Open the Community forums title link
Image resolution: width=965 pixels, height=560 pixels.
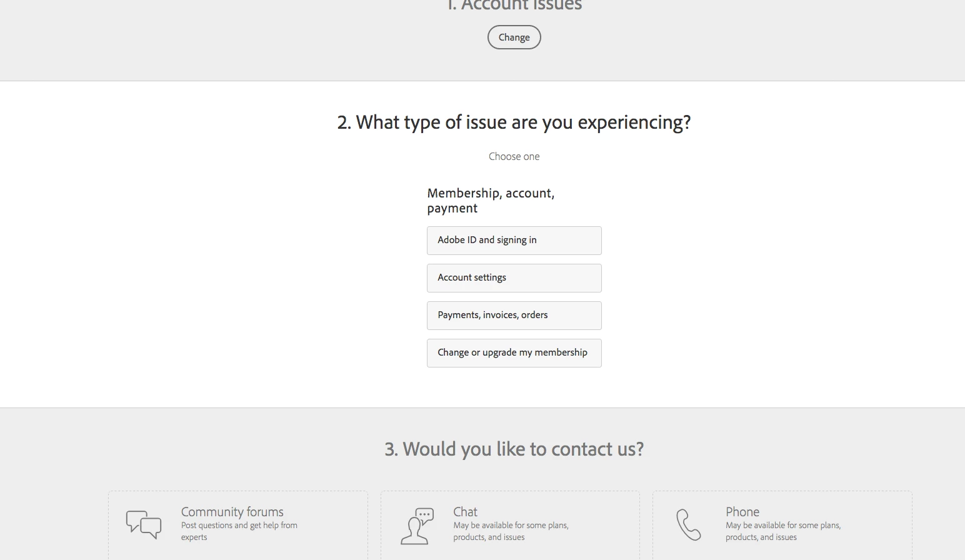pos(232,512)
